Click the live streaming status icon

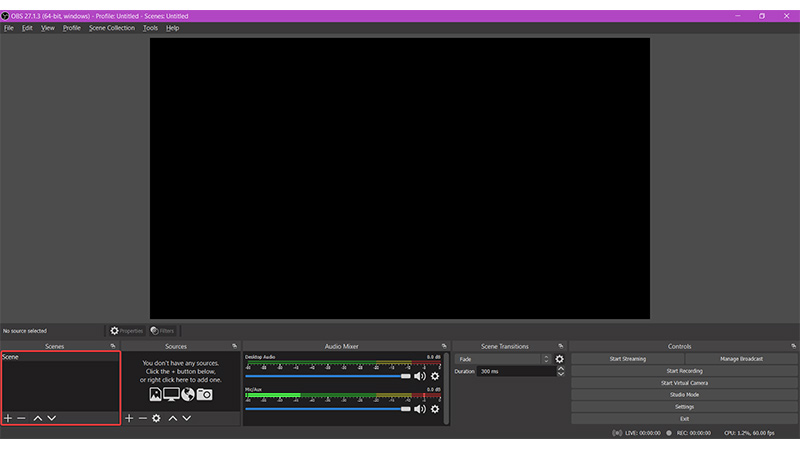[x=617, y=433]
